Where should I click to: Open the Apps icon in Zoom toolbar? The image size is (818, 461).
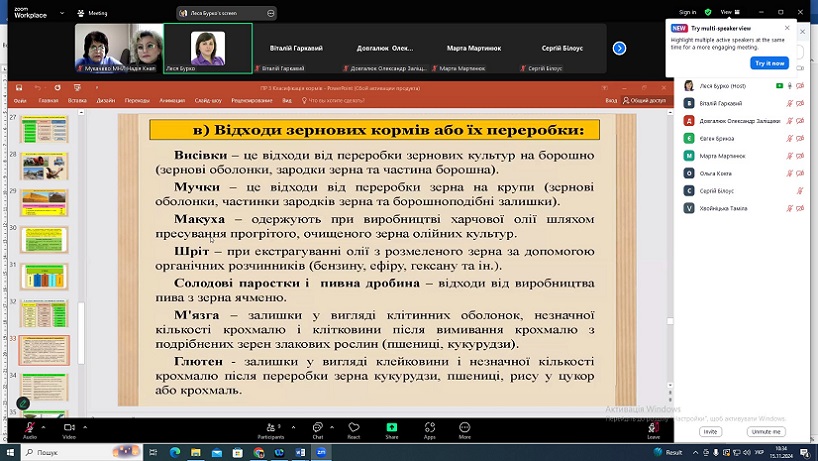(429, 428)
